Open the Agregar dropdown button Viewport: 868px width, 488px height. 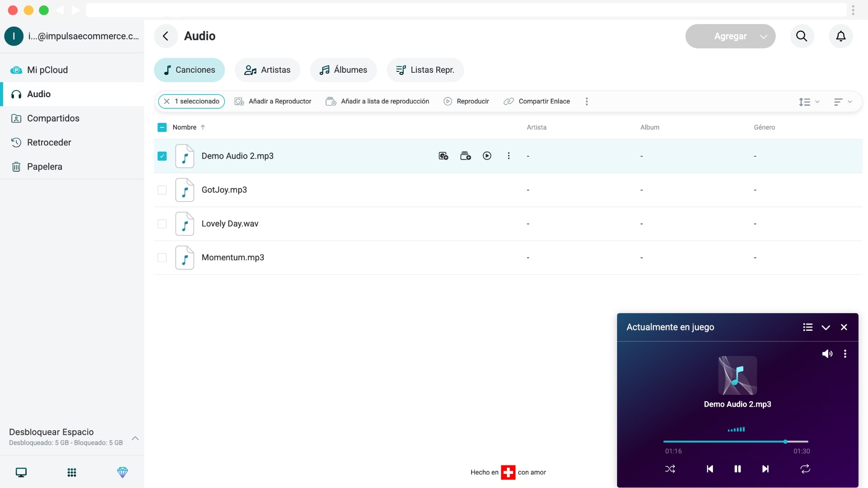pos(730,36)
